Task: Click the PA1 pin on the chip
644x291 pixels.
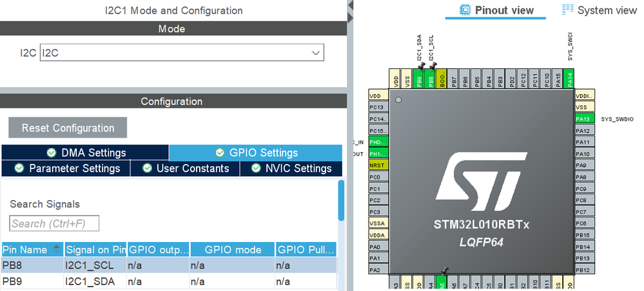Action: [378, 258]
